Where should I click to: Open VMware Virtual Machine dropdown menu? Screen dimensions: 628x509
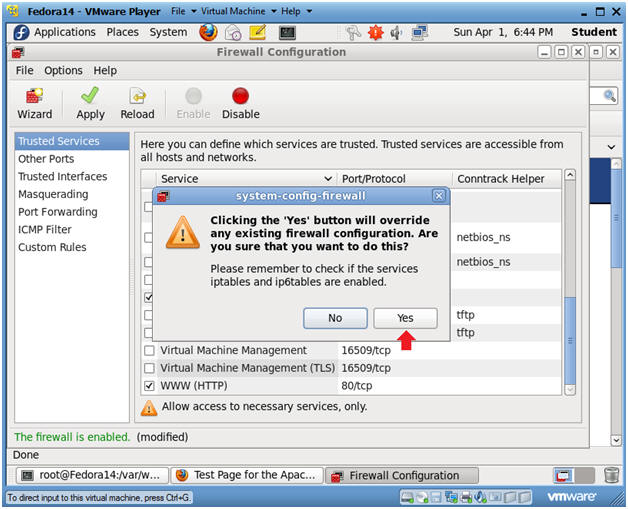239,11
